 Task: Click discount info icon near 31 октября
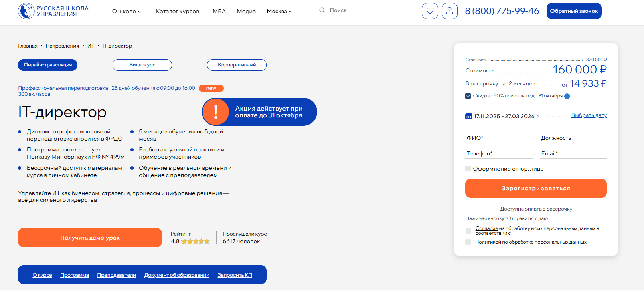[567, 96]
